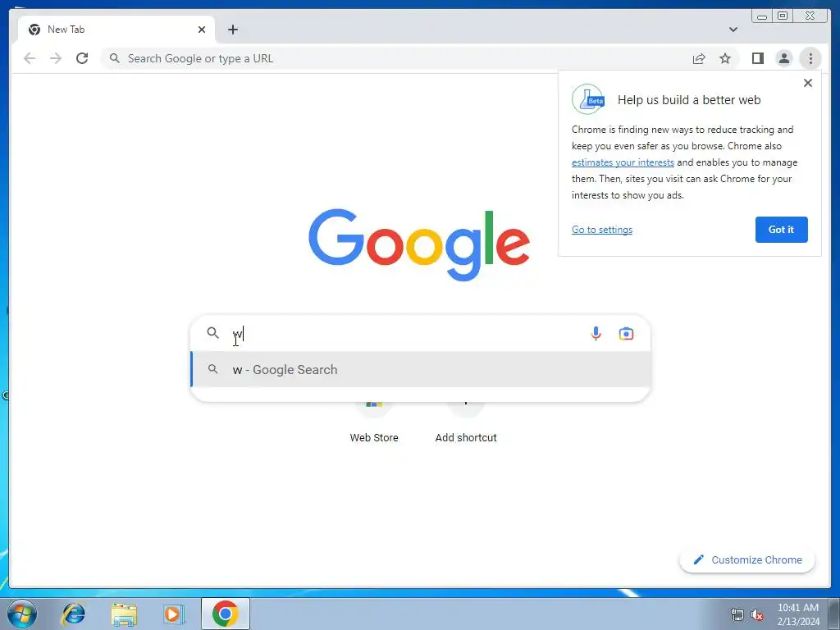Bookmark this tab with the star icon
The image size is (840, 630).
[725, 58]
